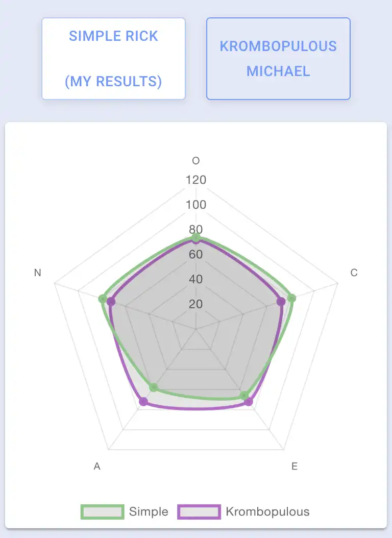Click the C axis label
This screenshot has height=538, width=392.
(x=354, y=273)
